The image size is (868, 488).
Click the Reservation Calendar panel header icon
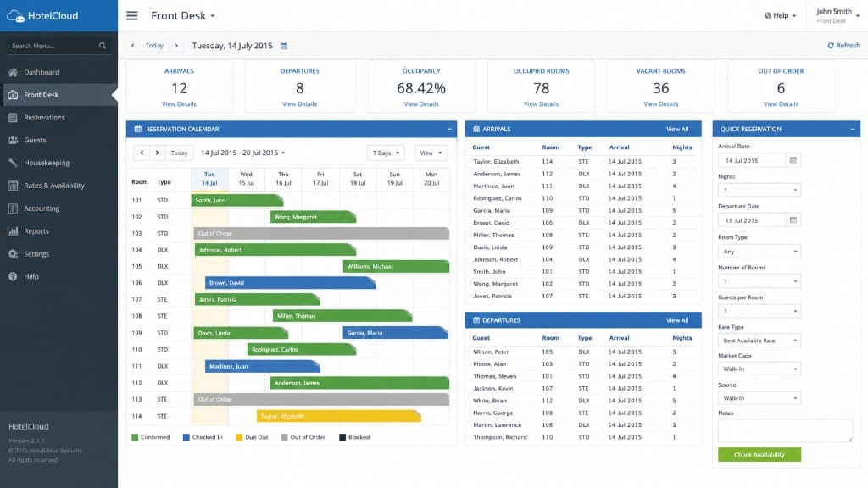[138, 129]
